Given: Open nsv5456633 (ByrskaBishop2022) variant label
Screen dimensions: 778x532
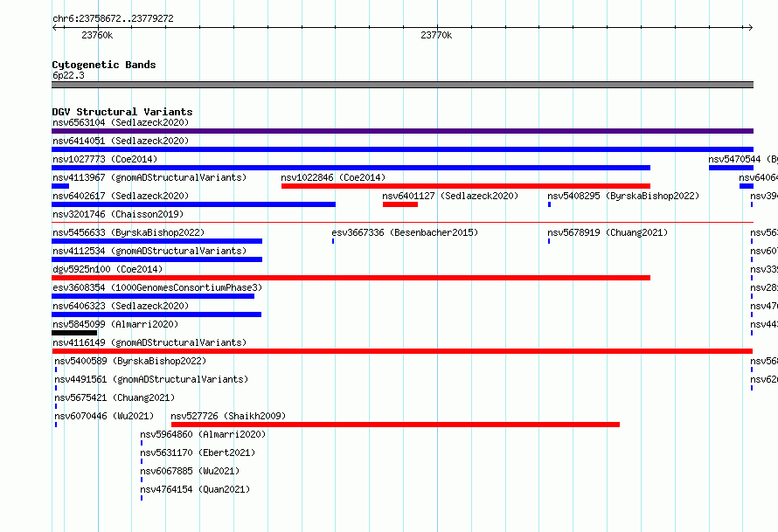Looking at the screenshot, I should click(x=129, y=232).
